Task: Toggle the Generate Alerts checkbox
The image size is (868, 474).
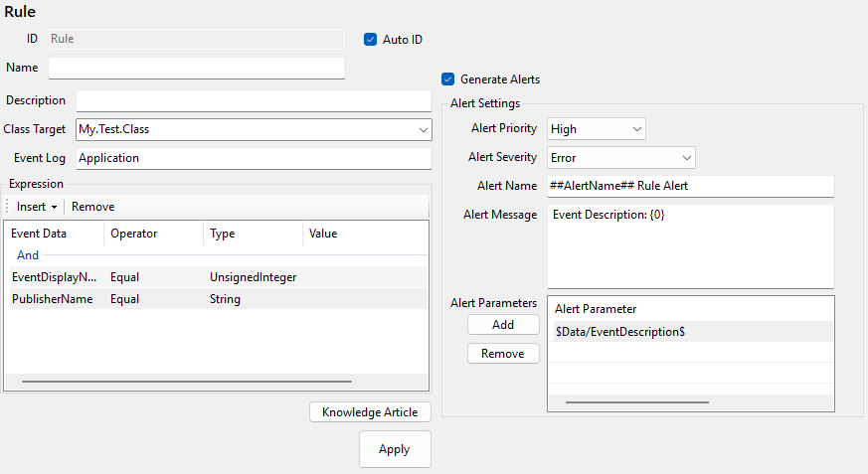Action: point(448,79)
